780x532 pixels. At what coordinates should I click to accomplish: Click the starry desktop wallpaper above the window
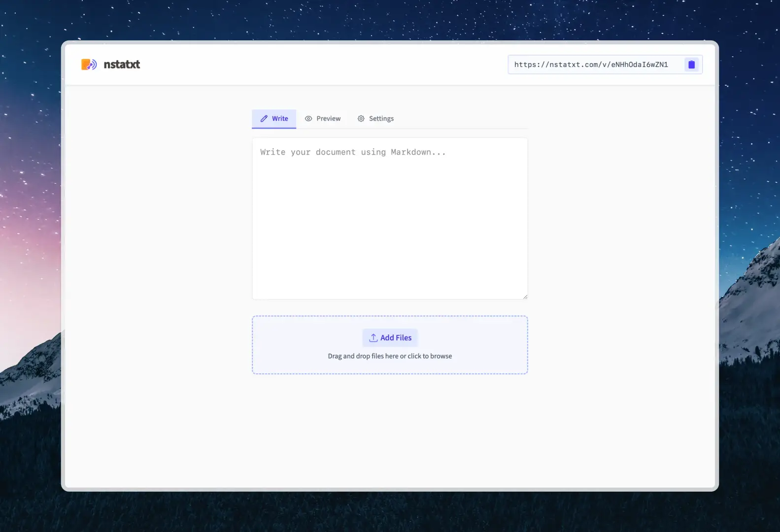pos(389,20)
